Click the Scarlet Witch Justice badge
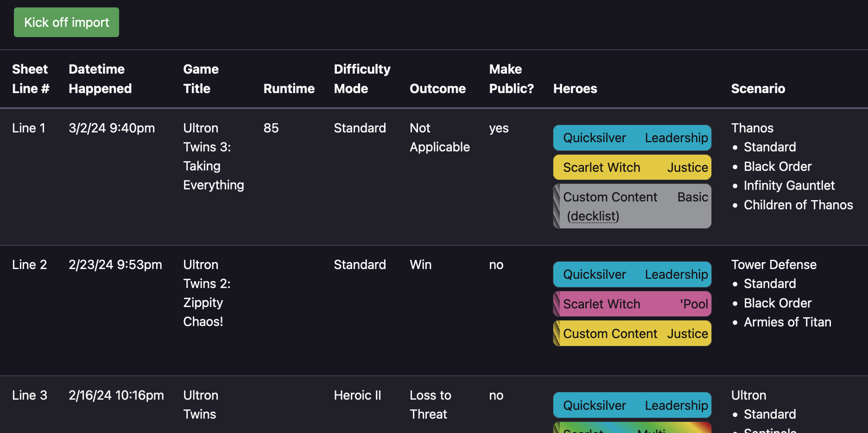 click(632, 167)
